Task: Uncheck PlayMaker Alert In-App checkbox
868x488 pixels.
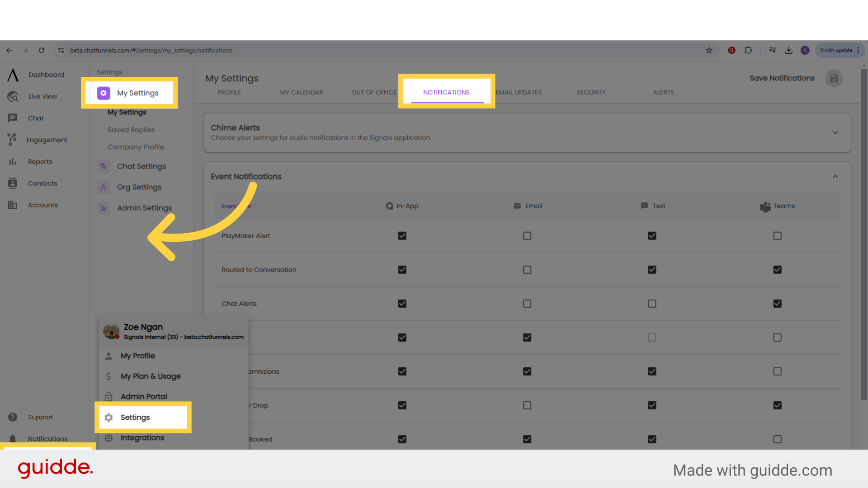Action: (402, 236)
